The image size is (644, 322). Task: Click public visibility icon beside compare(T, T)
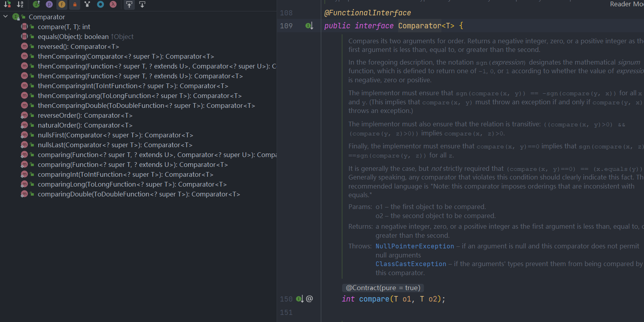point(32,26)
